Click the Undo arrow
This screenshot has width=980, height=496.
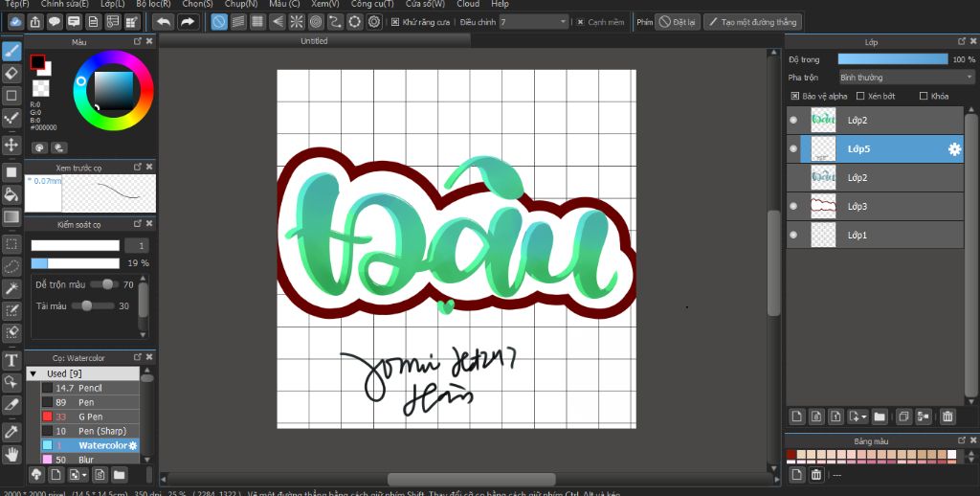(x=164, y=22)
